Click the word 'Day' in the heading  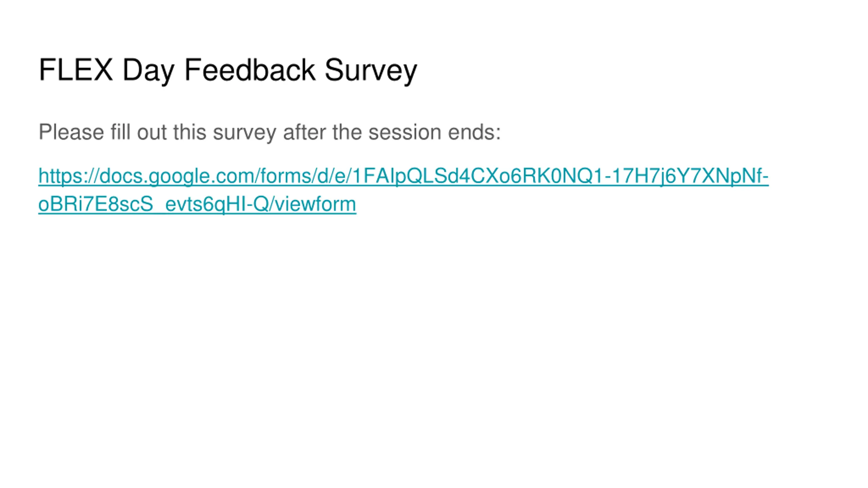149,70
